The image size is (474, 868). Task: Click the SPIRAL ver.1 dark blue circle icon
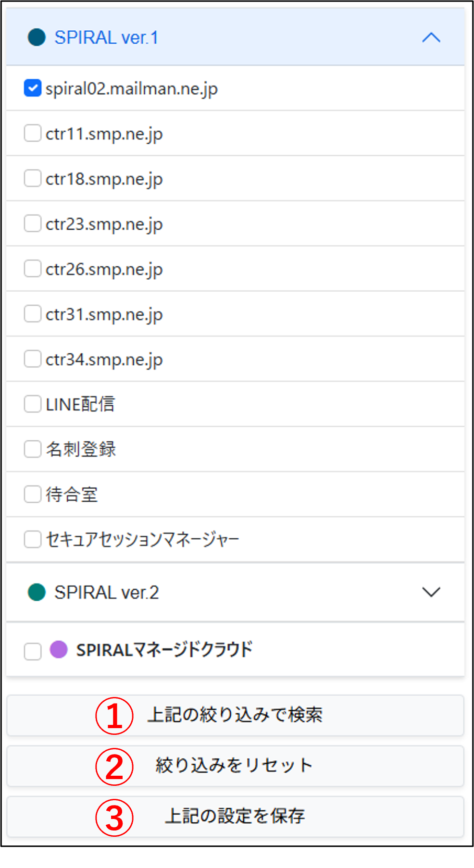37,37
